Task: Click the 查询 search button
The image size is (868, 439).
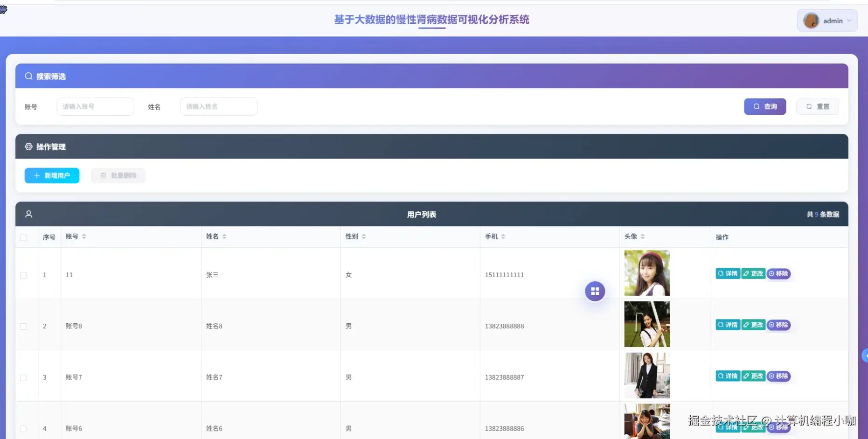Action: point(765,106)
